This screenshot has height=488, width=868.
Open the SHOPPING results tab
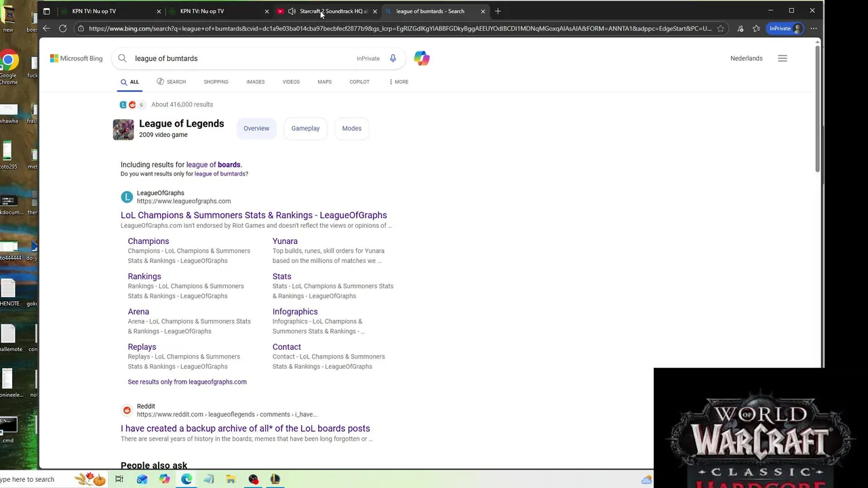tap(216, 82)
